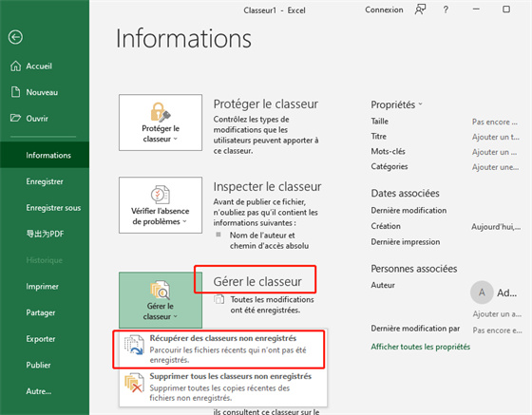Click the Classeur1 - Excel window title
This screenshot has height=415, width=532.
tap(275, 10)
